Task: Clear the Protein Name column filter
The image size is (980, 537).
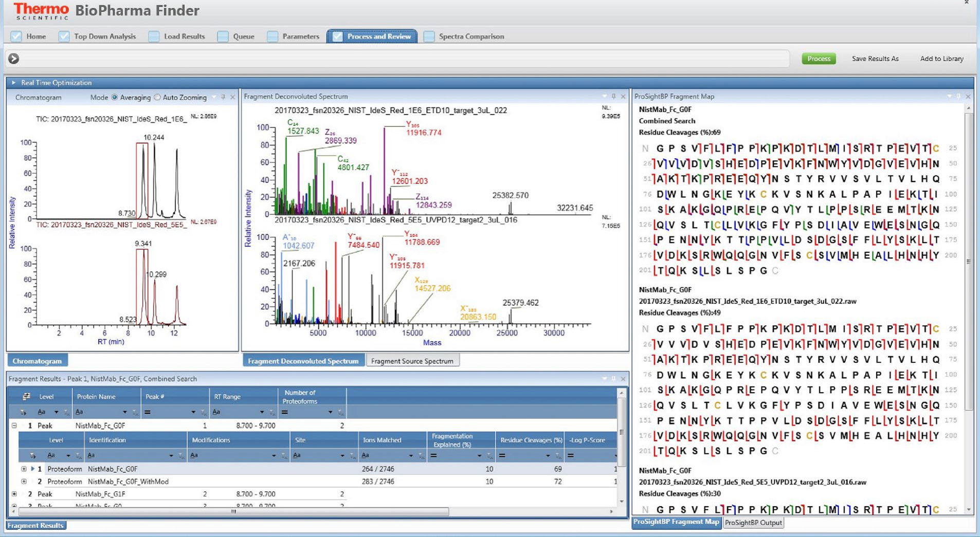Action: click(x=135, y=412)
